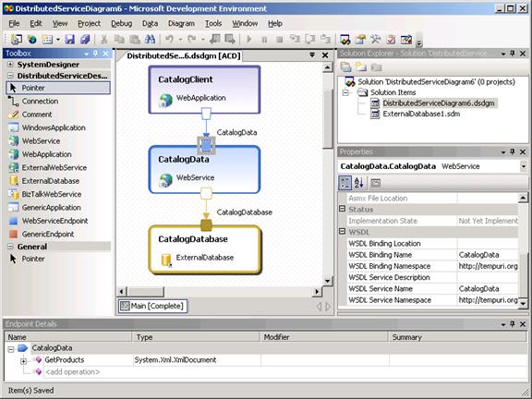
Task: Click the <add operation> row
Action: 72,372
